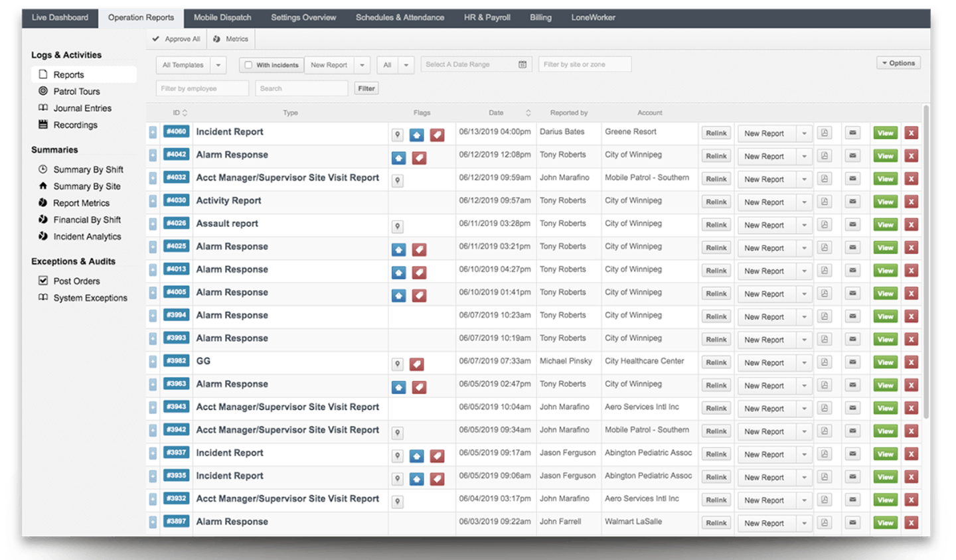Click the red tag flag on report #4025
This screenshot has width=956, height=560.
click(419, 249)
